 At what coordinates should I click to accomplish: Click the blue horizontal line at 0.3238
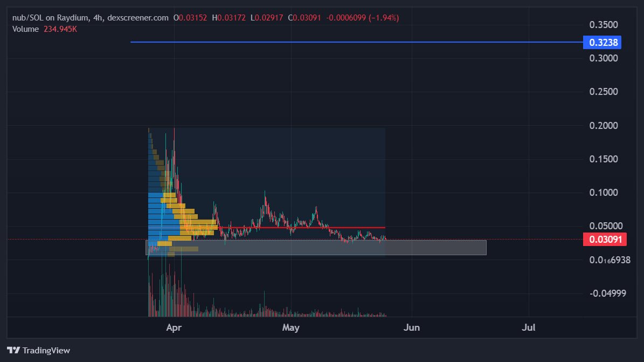(x=357, y=42)
